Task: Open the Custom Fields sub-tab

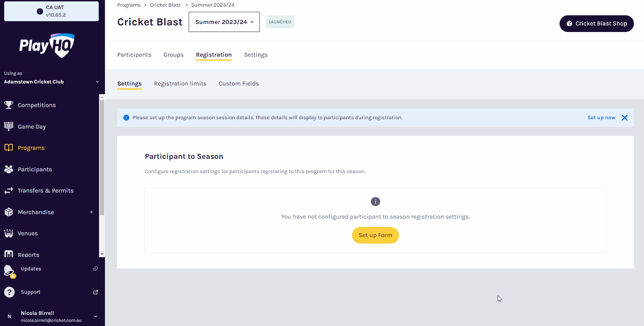Action: click(x=239, y=83)
